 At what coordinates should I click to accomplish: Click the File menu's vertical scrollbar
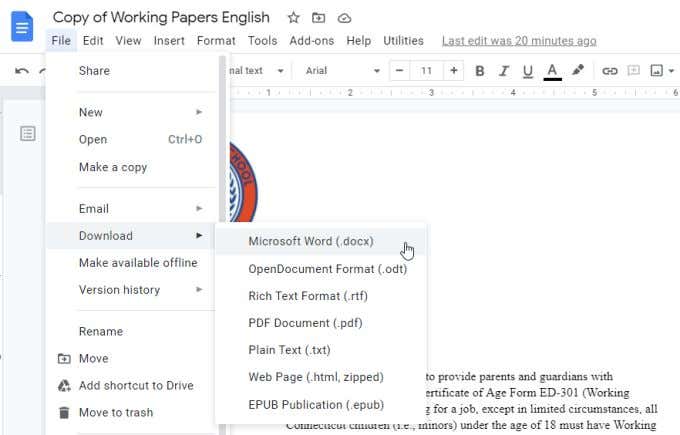pyautogui.click(x=222, y=139)
